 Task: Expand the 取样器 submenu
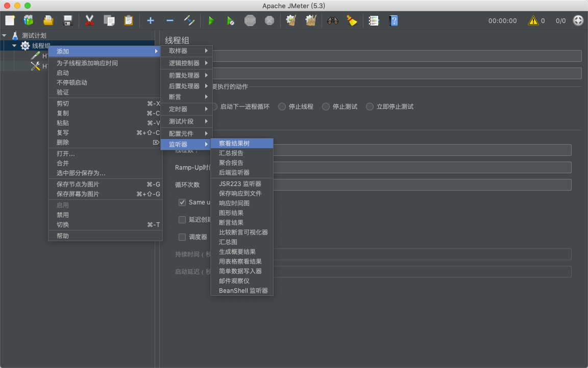[187, 51]
